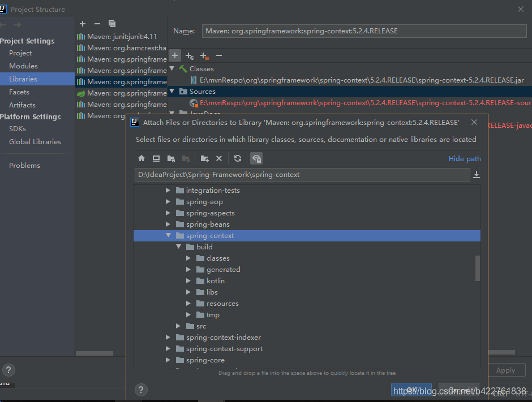This screenshot has height=402, width=532.
Task: Click the Sources folder icon
Action: click(x=183, y=92)
